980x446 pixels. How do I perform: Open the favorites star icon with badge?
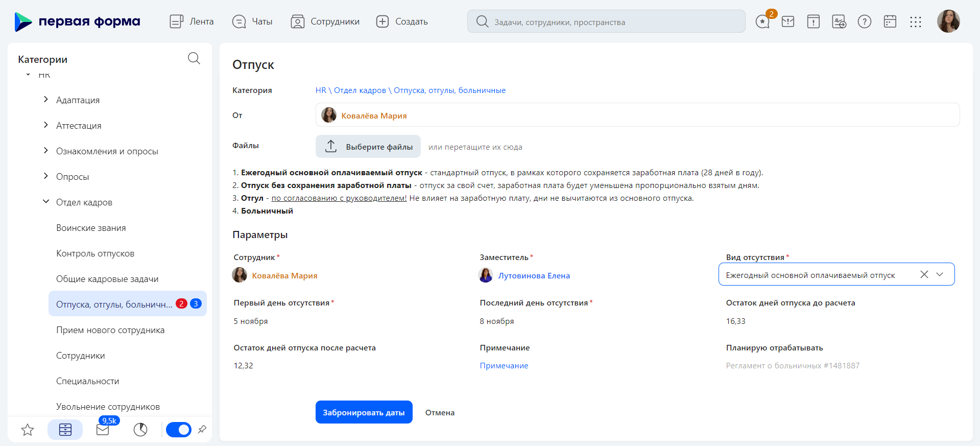point(763,21)
